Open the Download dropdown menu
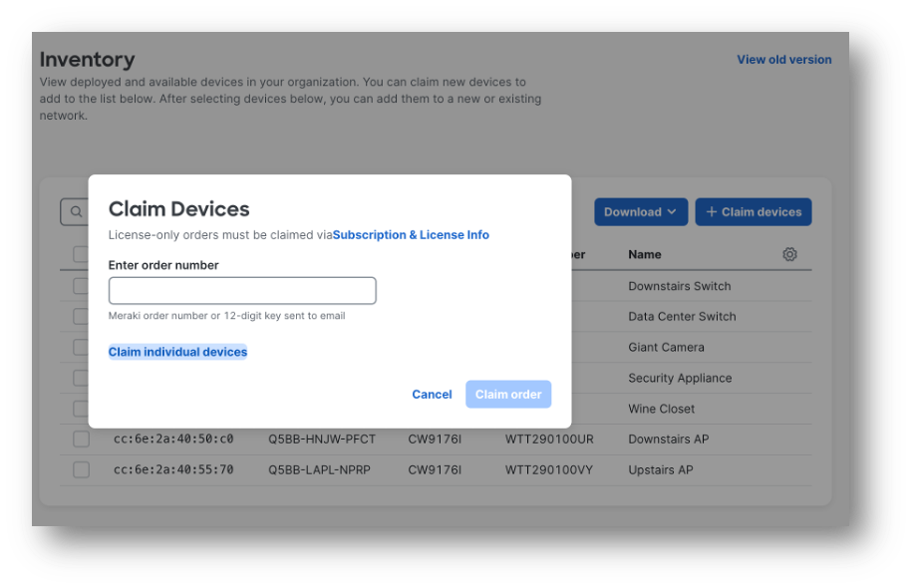This screenshot has width=911, height=588. pyautogui.click(x=641, y=212)
